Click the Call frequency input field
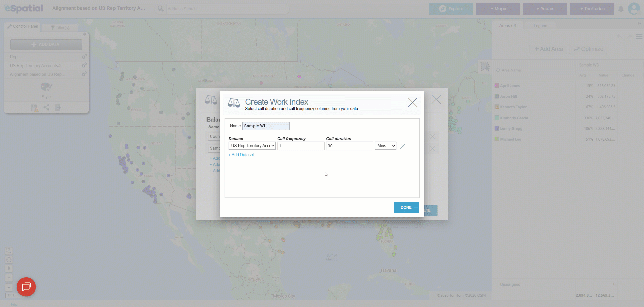Screen dimensions: 644x307 tap(301, 146)
